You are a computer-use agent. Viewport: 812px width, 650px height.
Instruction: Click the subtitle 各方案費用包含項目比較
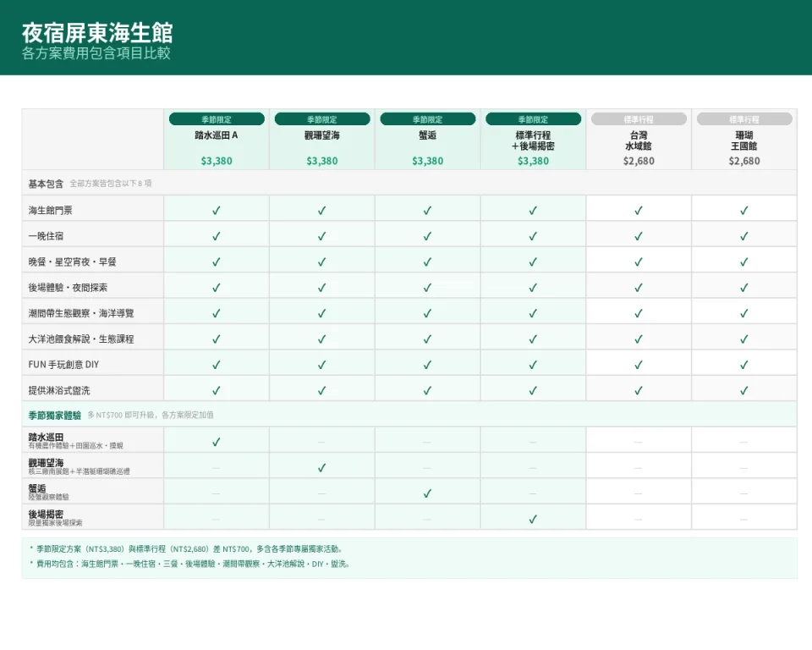96,53
